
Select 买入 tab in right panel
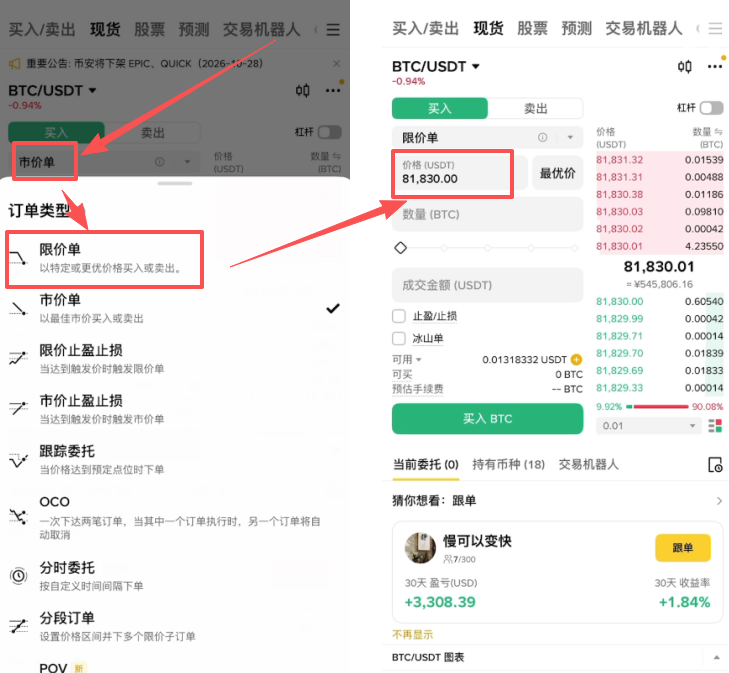pyautogui.click(x=440, y=108)
